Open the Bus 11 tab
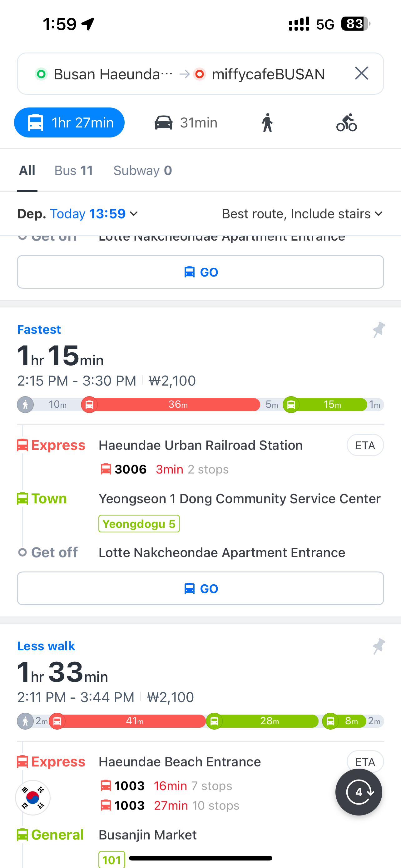 point(74,171)
